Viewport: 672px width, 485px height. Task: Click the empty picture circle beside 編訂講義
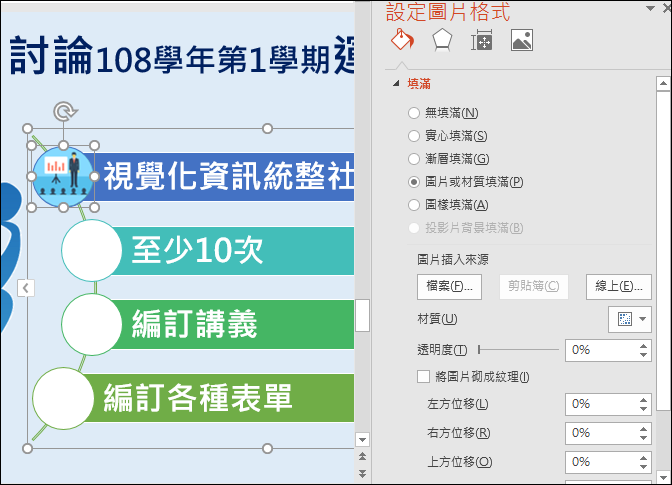tap(92, 324)
